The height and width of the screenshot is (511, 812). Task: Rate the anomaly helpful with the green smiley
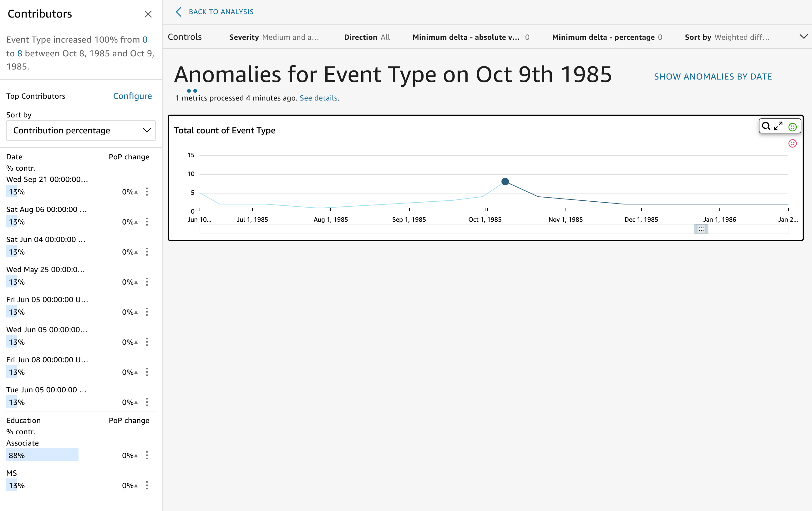(x=792, y=127)
